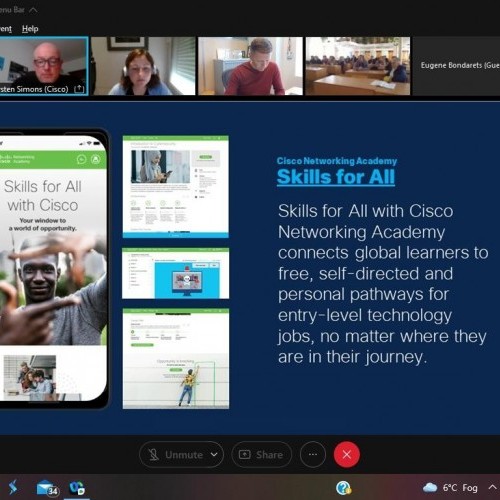Open the more options ellipsis button
500x500 pixels.
click(313, 455)
